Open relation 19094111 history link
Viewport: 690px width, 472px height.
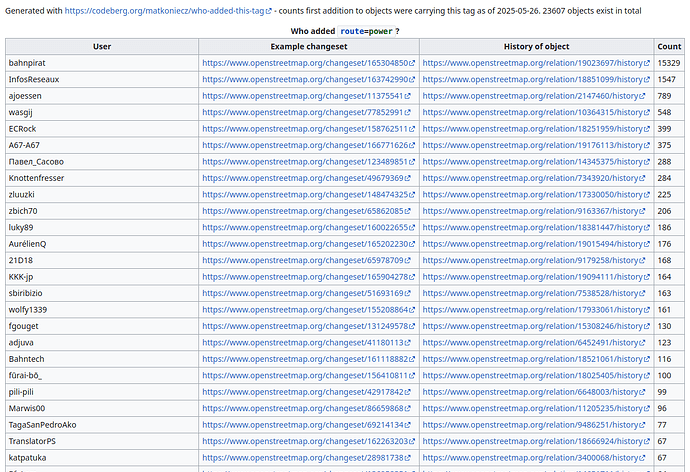536,277
